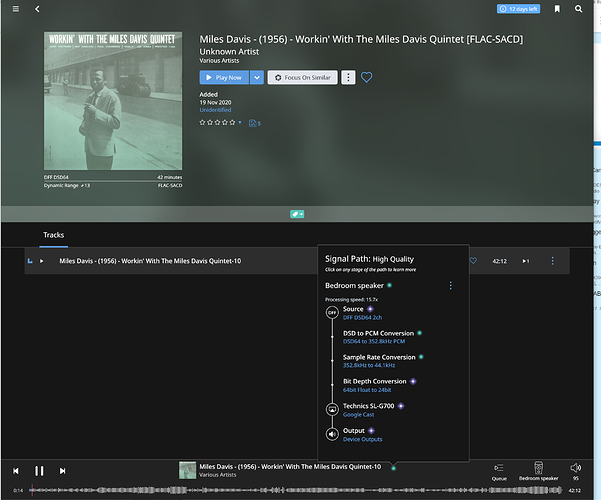
Task: Favorite the track with heart icon
Action: coord(473,261)
